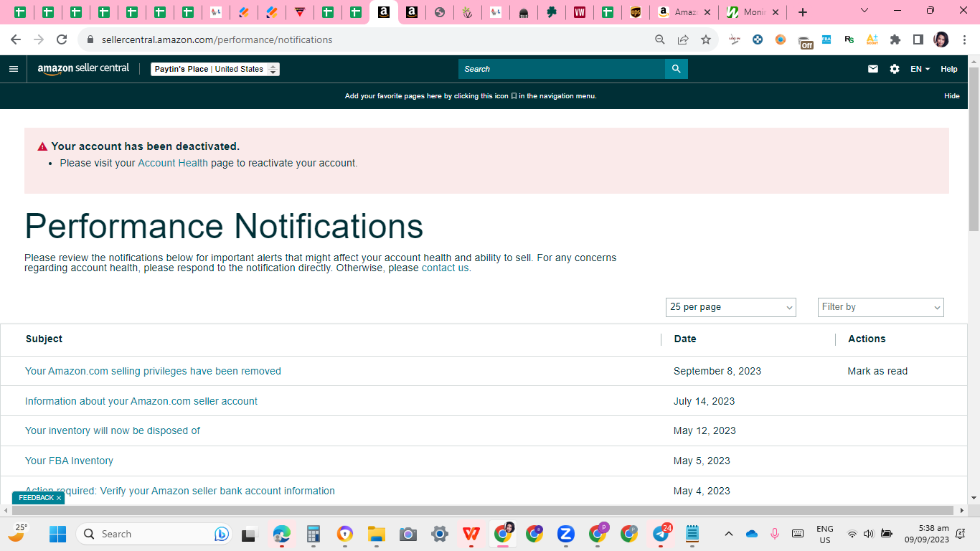Screen dimensions: 980x551
Task: Open the Paytin's Place marketplace selector
Action: (x=215, y=69)
